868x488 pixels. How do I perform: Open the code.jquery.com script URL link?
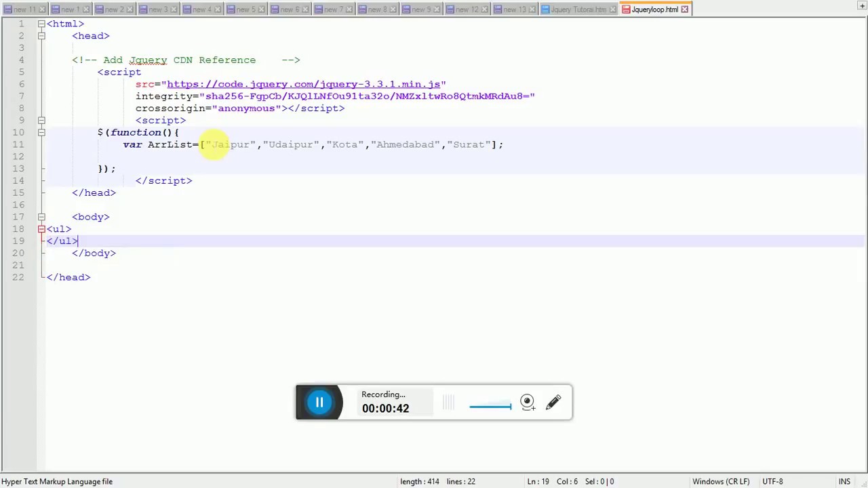(304, 84)
